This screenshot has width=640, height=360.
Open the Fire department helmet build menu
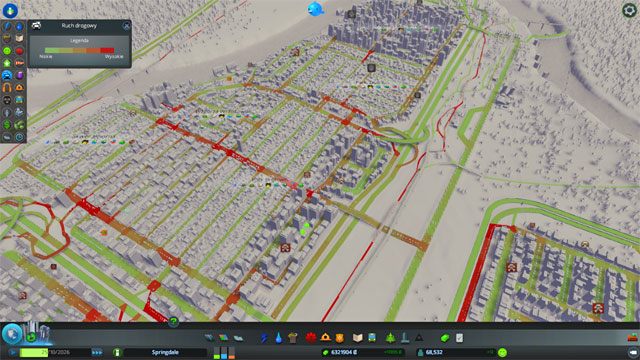325,338
